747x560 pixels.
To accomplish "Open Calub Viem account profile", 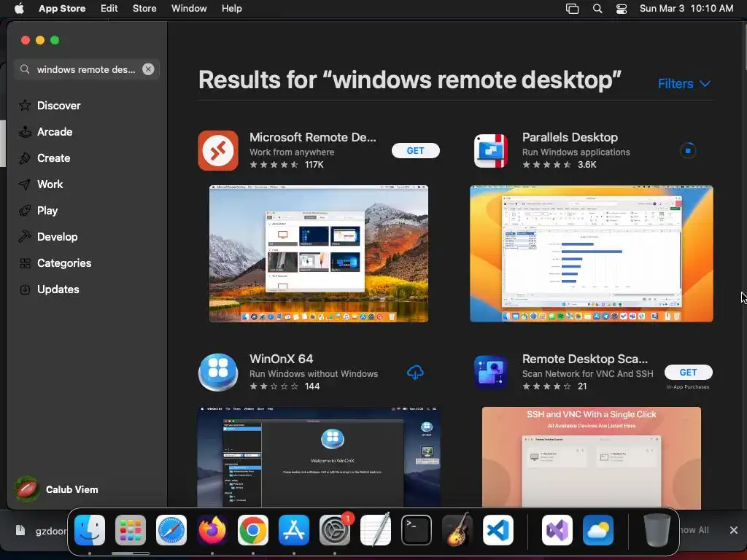I will pos(57,489).
